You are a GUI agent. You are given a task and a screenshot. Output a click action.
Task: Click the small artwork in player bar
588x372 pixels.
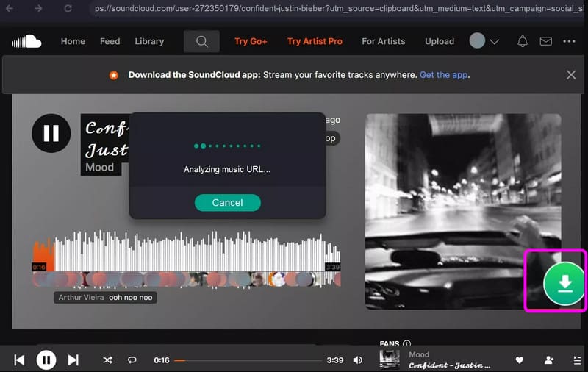coord(390,360)
